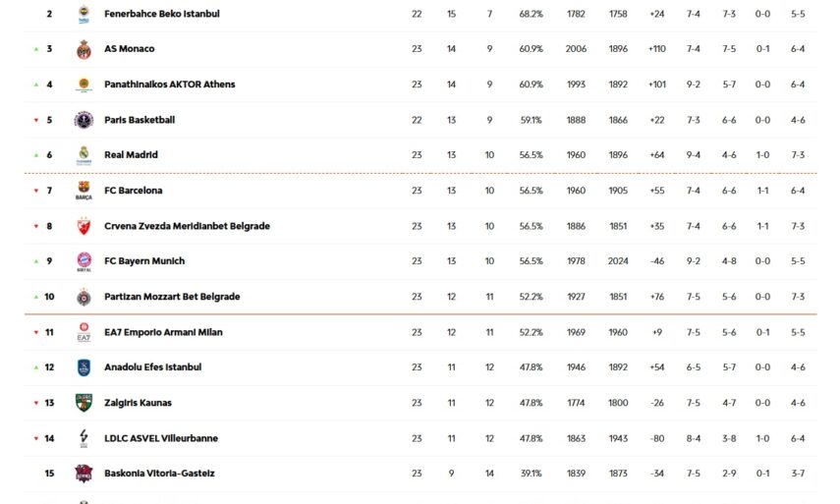
Task: Click Paris Basketball's +22 point difference
Action: (657, 120)
